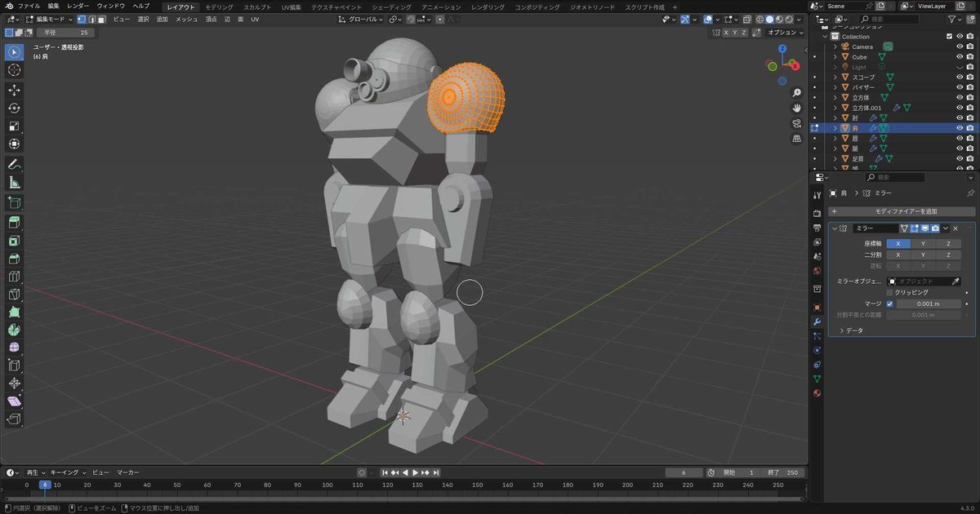
Task: Open the ミラー modifier extras dropdown arrow
Action: [x=945, y=228]
